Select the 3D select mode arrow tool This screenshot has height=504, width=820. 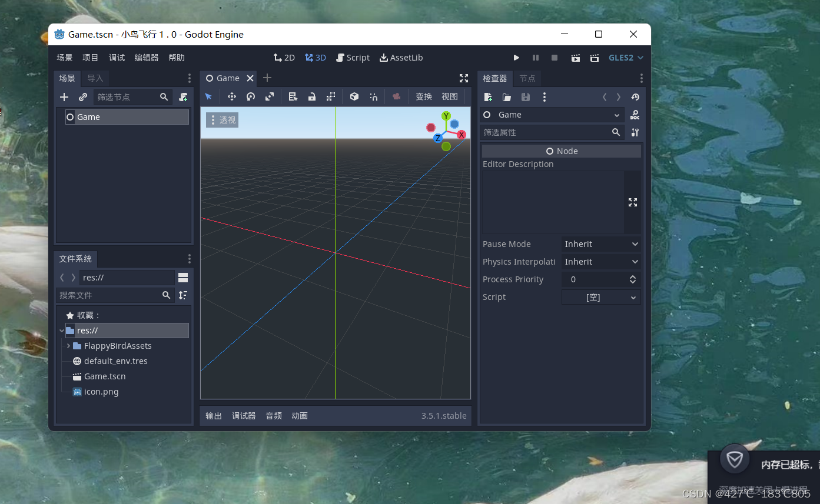[208, 96]
